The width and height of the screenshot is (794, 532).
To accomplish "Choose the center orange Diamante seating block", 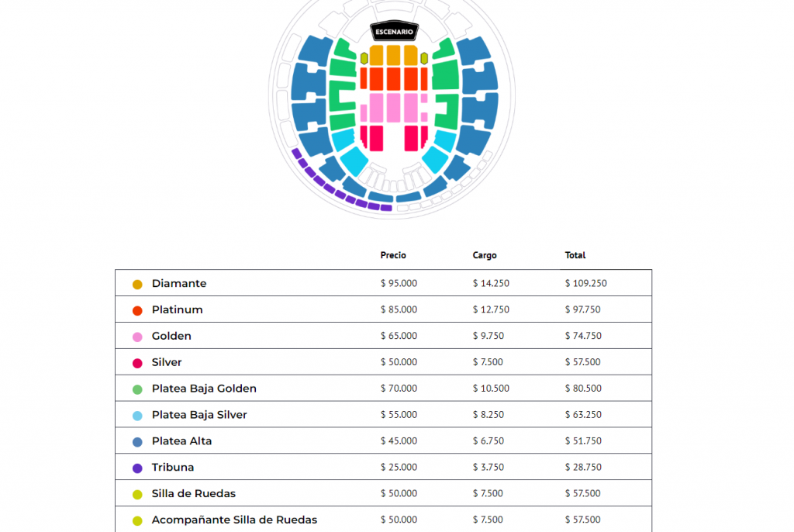I will point(393,55).
